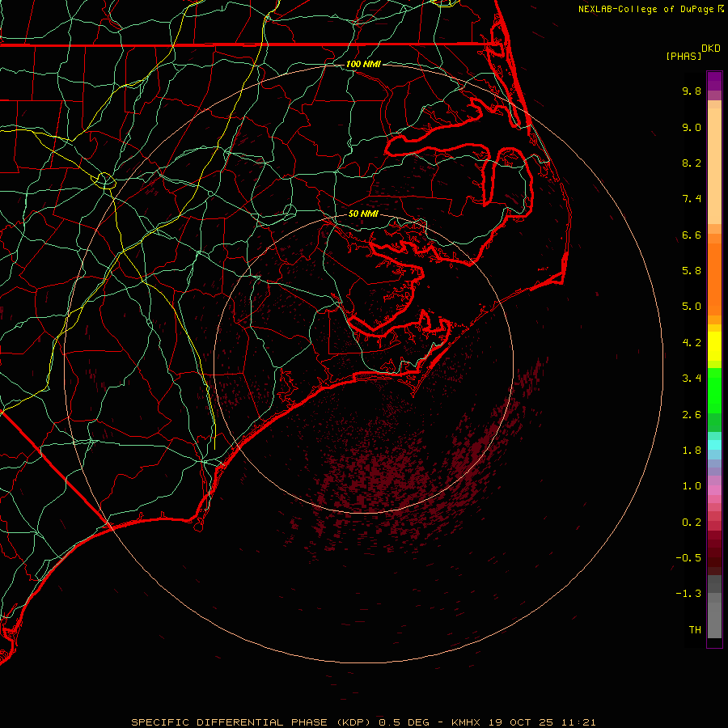Choose the cyan swatch next to 1.8

coord(714,445)
